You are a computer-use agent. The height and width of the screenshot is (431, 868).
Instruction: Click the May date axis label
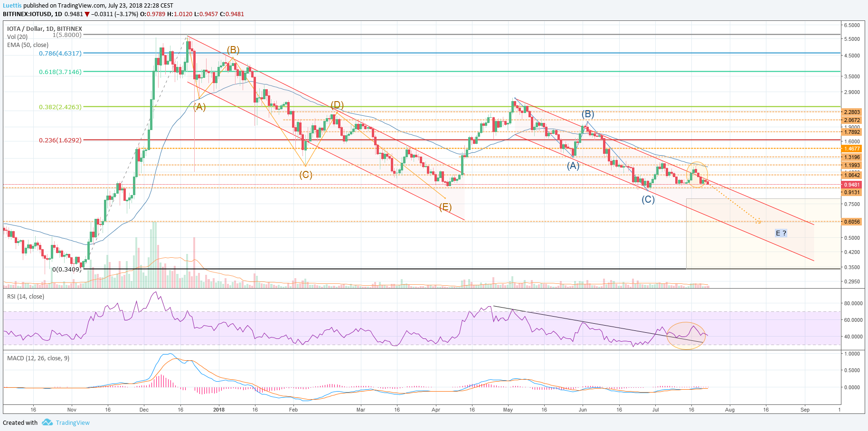pyautogui.click(x=508, y=410)
